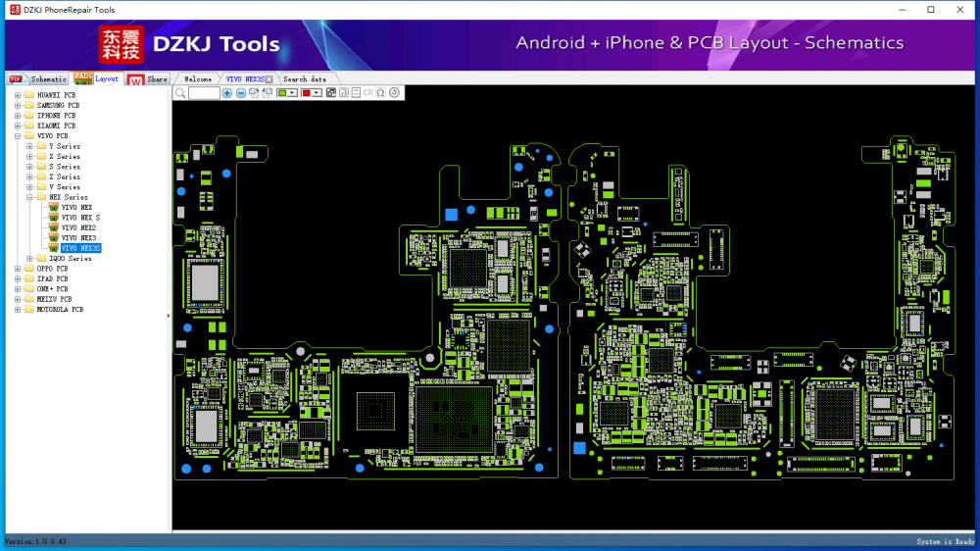Open the green color dropdown

293,93
